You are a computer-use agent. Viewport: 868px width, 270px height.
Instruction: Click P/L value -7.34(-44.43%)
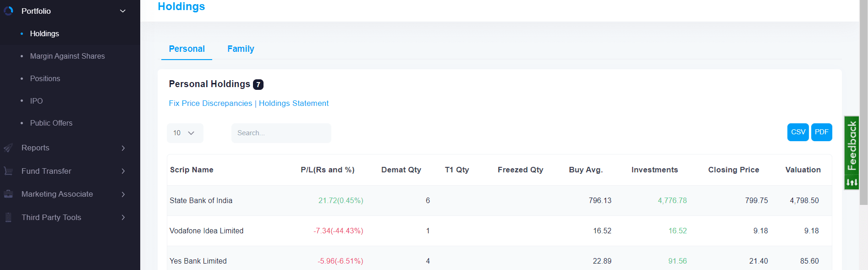pos(338,231)
